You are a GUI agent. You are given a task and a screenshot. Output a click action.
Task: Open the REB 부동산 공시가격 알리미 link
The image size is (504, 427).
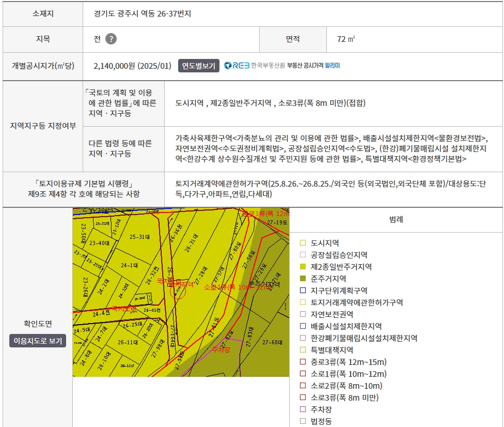point(282,66)
